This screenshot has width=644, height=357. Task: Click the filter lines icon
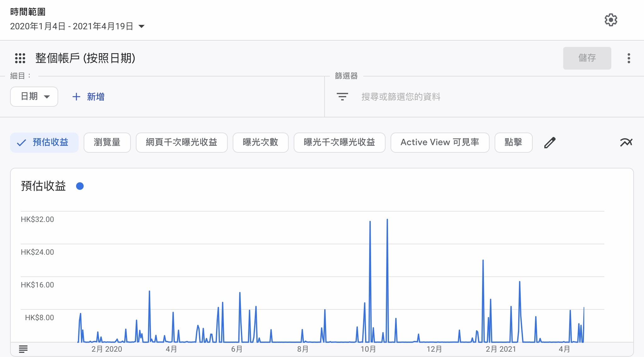(x=342, y=97)
